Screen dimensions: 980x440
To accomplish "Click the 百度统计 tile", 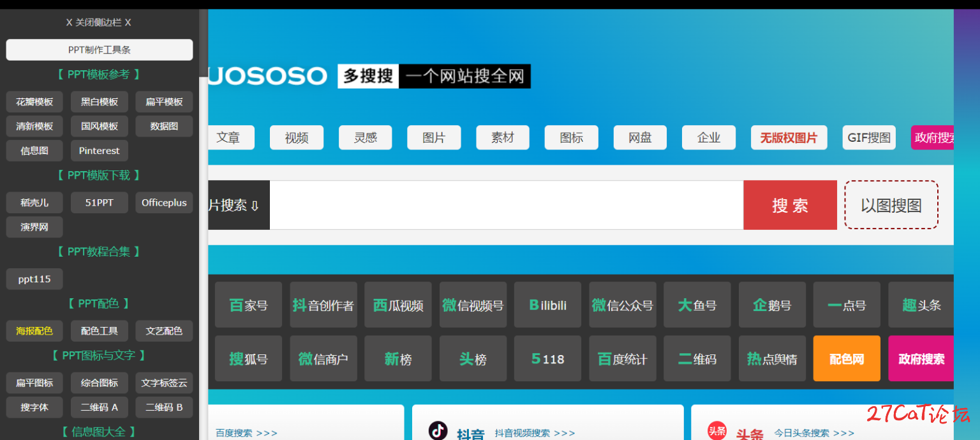I will [x=623, y=358].
